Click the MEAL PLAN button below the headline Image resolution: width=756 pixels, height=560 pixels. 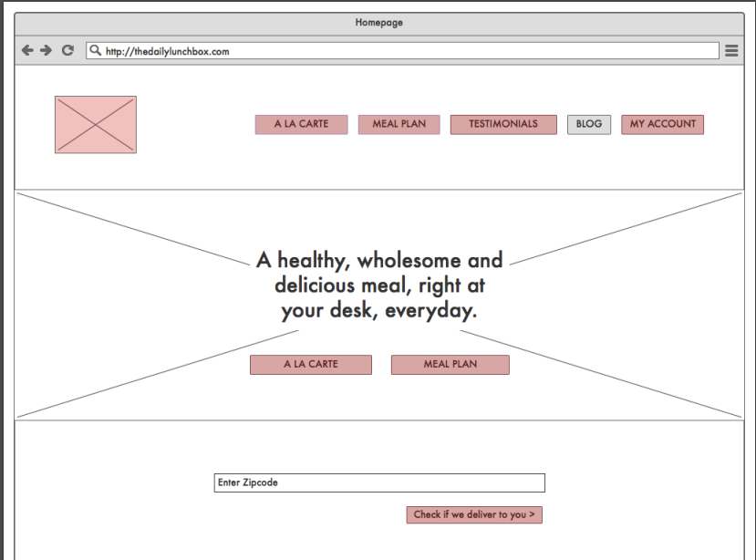[450, 365]
